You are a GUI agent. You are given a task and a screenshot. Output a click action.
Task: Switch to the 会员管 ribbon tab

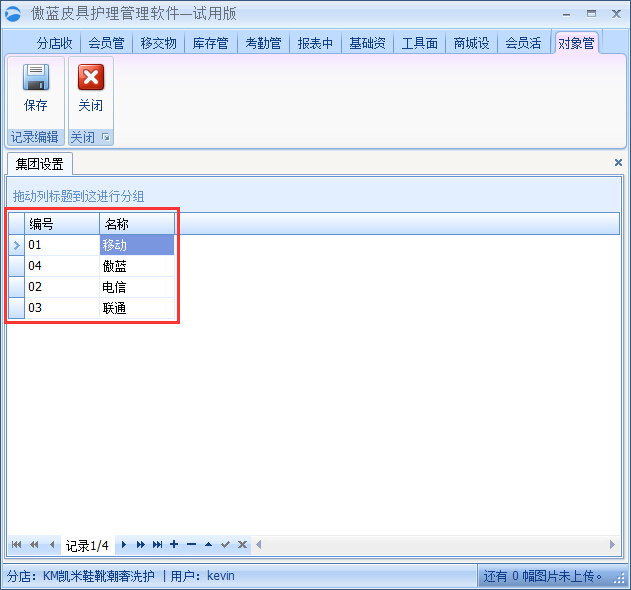(106, 43)
